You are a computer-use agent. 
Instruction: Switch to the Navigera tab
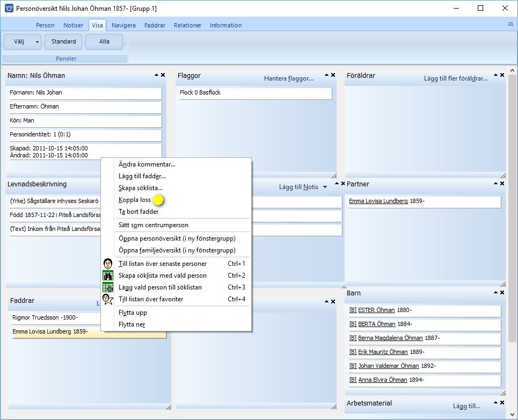[123, 25]
